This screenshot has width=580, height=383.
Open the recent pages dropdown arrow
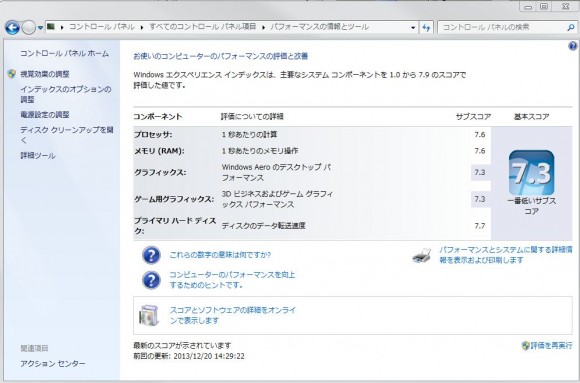click(40, 28)
